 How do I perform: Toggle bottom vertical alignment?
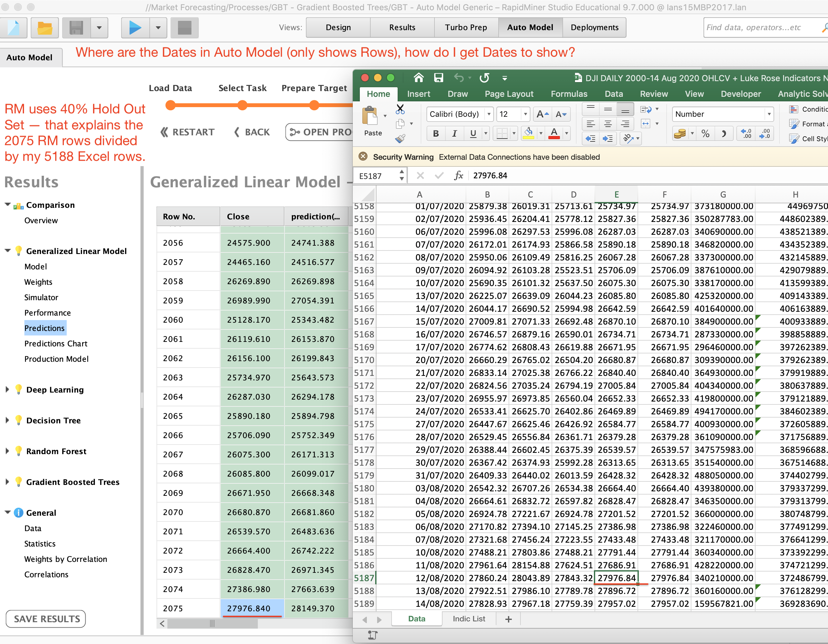pos(625,110)
